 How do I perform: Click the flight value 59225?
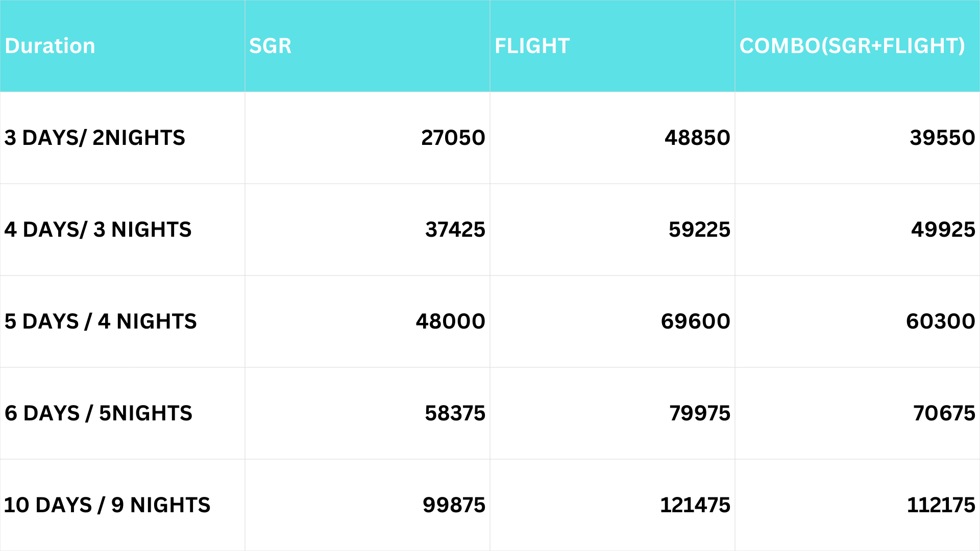[x=699, y=230]
